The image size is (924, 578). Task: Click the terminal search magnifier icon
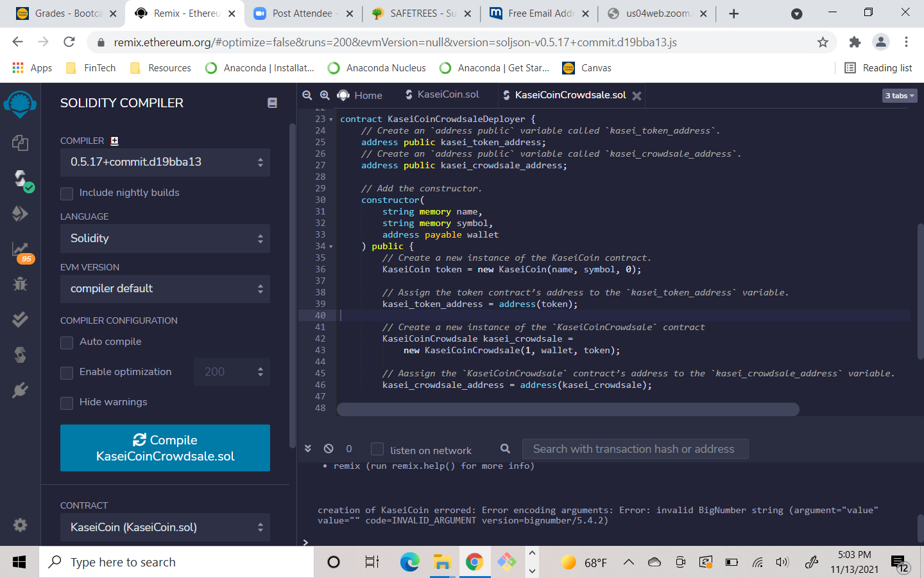[505, 449]
